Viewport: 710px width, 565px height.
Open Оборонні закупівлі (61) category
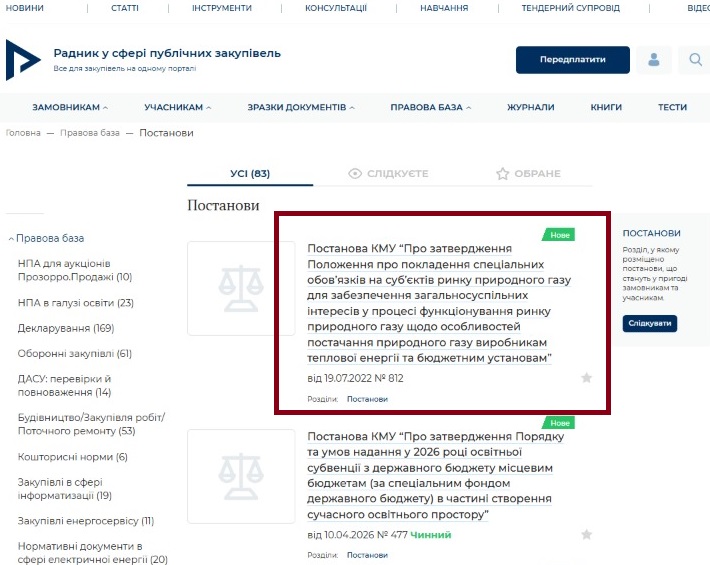point(75,353)
